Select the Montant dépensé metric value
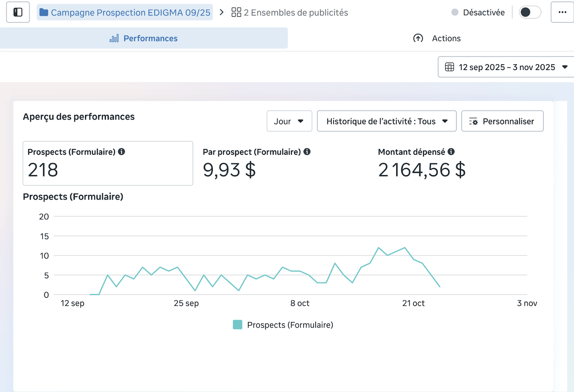Screen dimensions: 574x392 click(x=422, y=170)
